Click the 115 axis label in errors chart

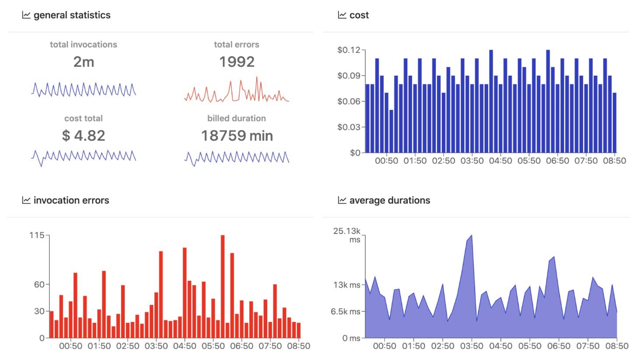(37, 235)
